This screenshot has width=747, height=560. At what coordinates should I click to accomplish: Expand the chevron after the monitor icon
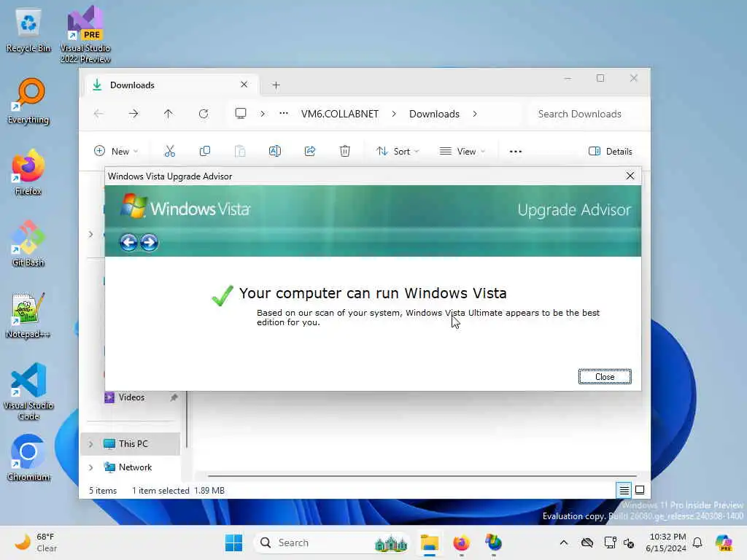263,114
